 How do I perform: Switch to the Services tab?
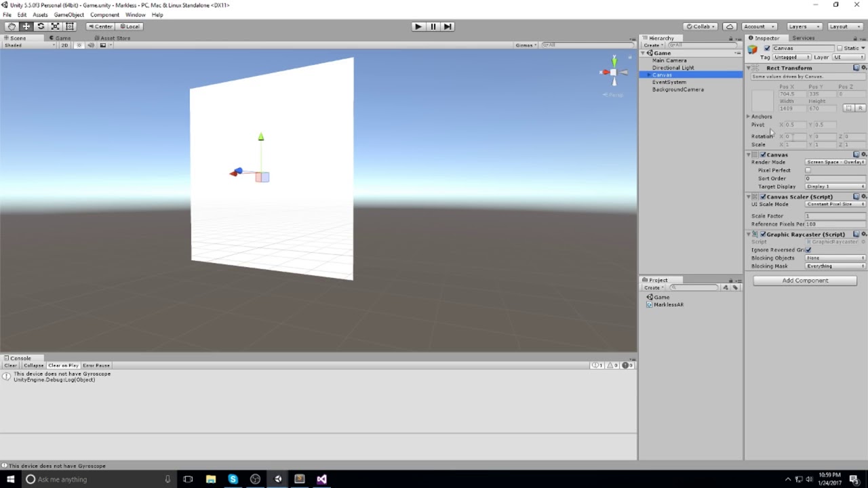803,38
